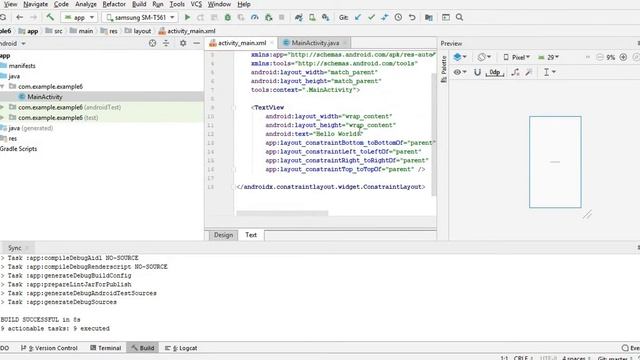640x360 pixels.
Task: Click the Git revert arrow icon
Action: click(x=412, y=17)
